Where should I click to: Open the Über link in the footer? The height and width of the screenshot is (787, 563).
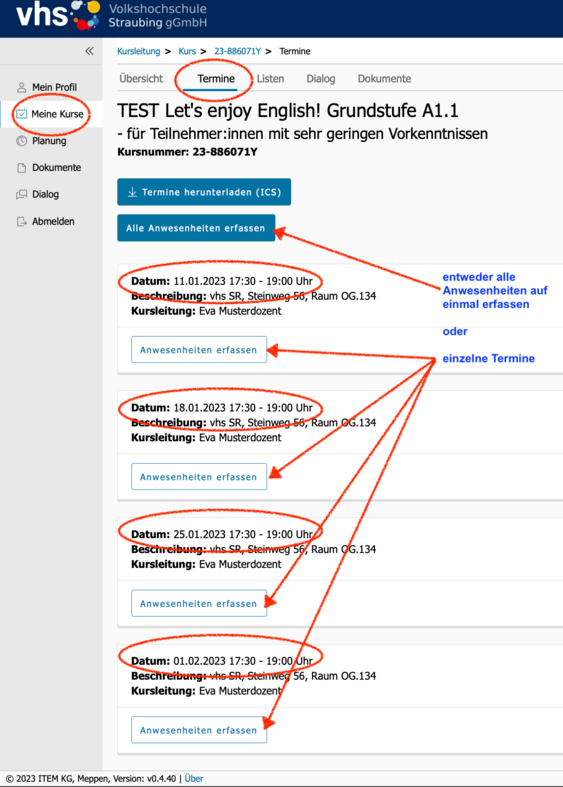coord(194,778)
